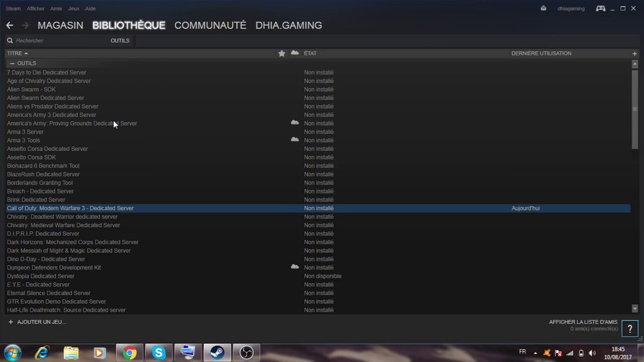Click the plus icon to add a column
This screenshot has height=362, width=644.
(x=634, y=53)
